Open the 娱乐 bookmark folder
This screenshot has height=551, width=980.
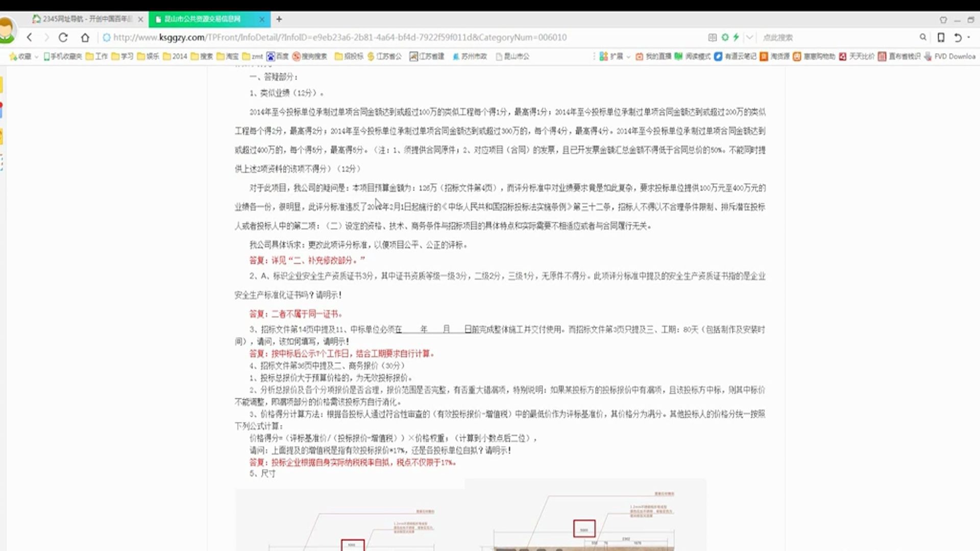148,56
